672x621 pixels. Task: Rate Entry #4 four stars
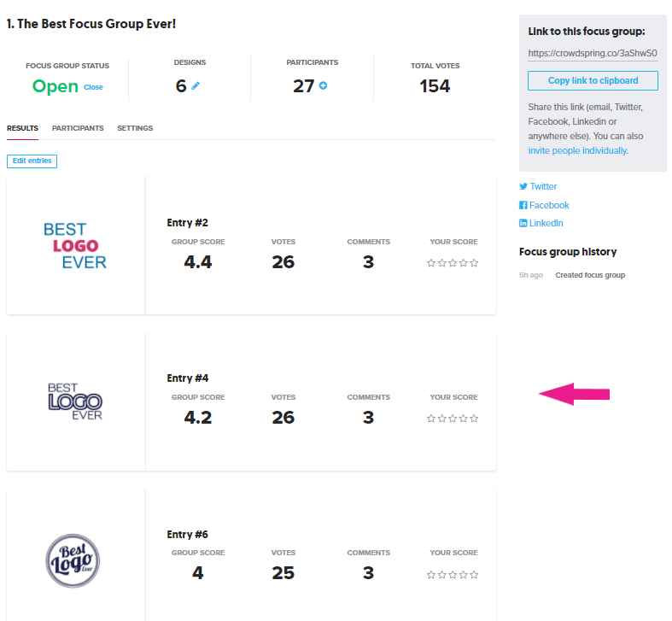point(464,419)
